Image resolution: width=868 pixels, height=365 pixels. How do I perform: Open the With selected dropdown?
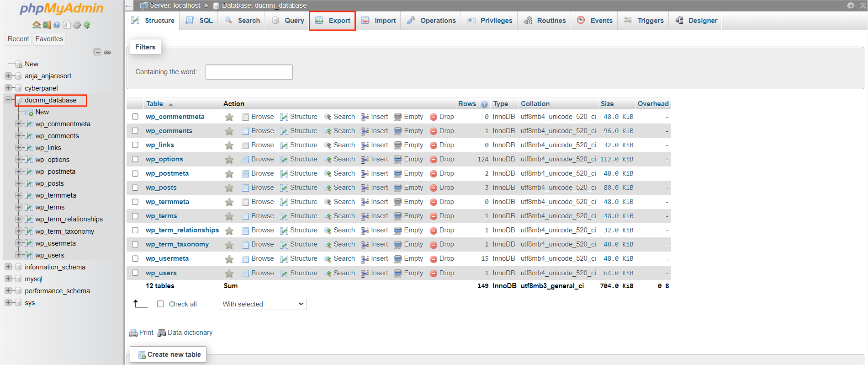pyautogui.click(x=263, y=304)
